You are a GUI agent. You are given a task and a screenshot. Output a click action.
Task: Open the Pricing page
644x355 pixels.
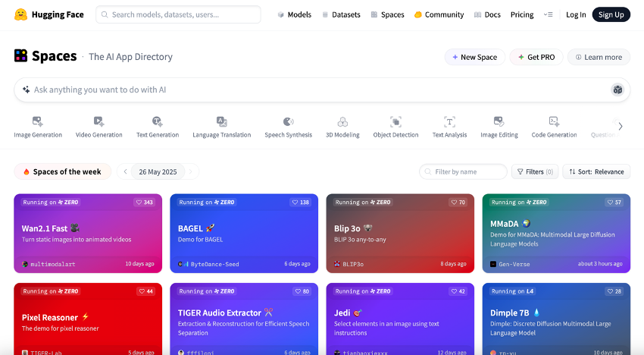[x=522, y=15]
